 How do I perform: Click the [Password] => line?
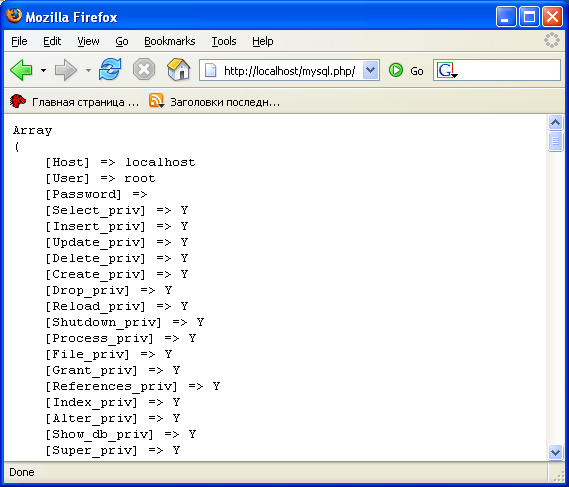96,194
